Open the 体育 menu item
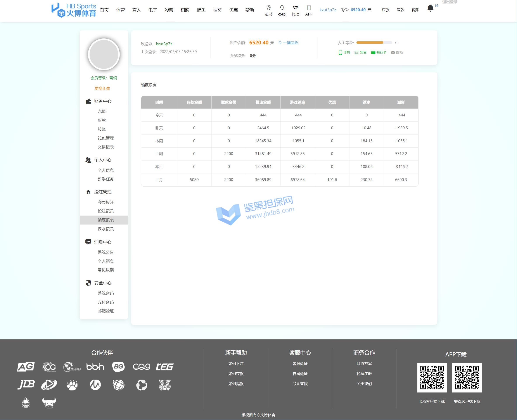Image resolution: width=517 pixels, height=420 pixels. (120, 10)
